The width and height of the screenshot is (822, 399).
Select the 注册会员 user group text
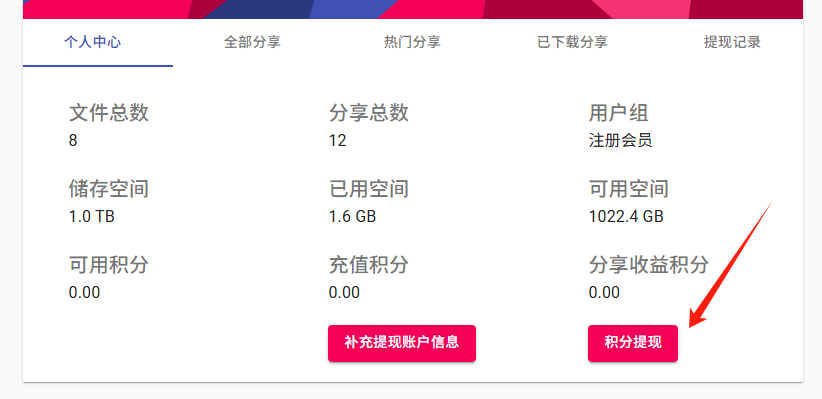tap(620, 141)
